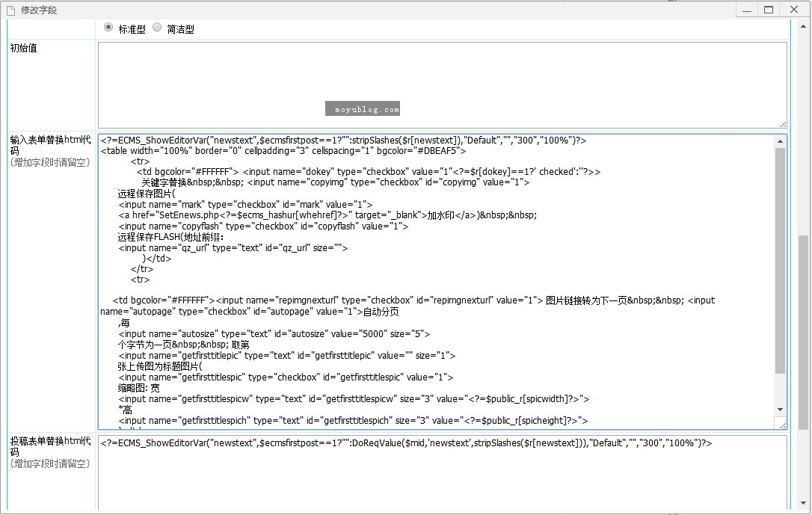Minimize the 修改字段 window
This screenshot has width=812, height=515.
pos(746,10)
